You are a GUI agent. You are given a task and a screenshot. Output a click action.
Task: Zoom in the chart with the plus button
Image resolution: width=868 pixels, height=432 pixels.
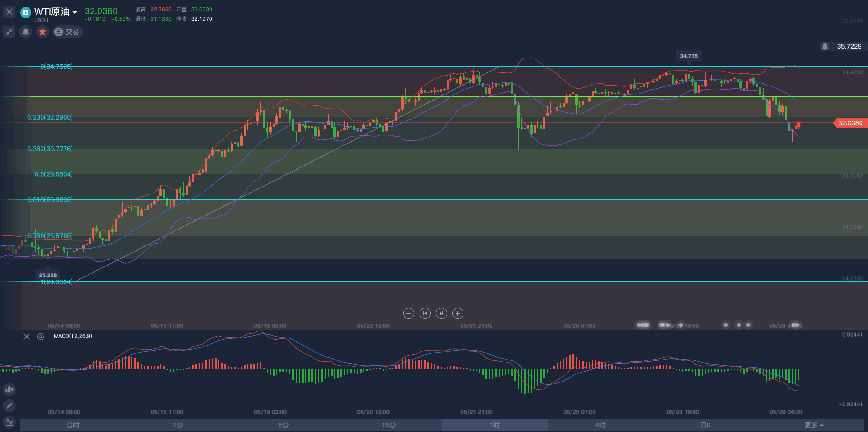(x=458, y=313)
